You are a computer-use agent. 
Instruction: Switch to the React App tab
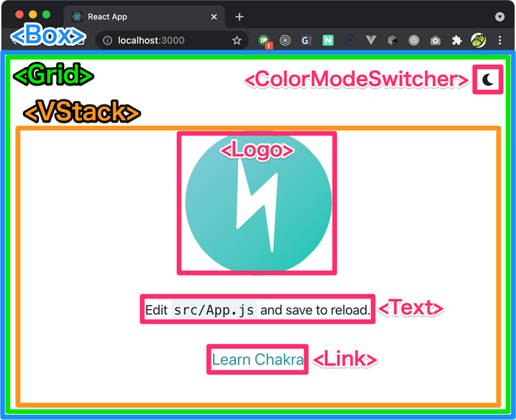click(144, 17)
